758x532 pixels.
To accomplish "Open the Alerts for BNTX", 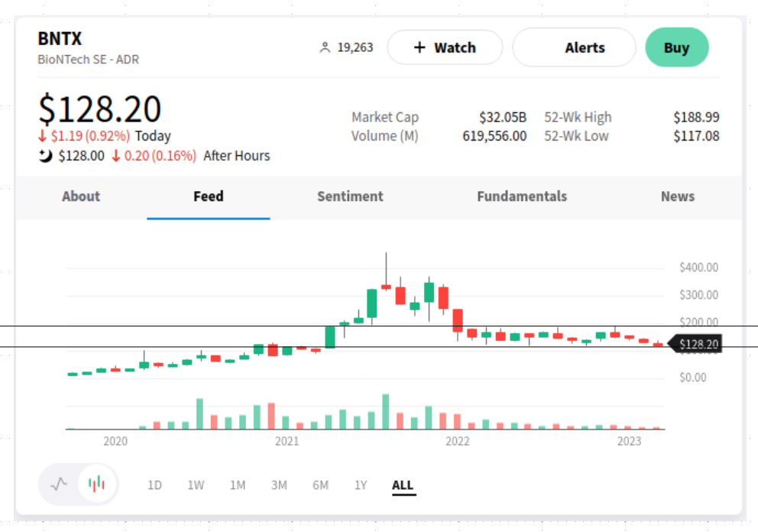I will (574, 48).
